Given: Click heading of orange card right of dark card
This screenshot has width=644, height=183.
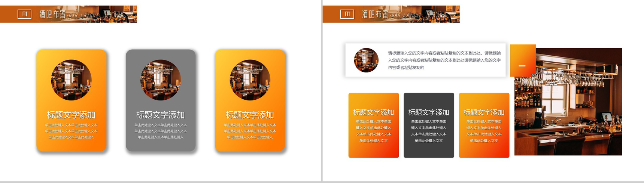Looking at the screenshot, I should coord(484,112).
